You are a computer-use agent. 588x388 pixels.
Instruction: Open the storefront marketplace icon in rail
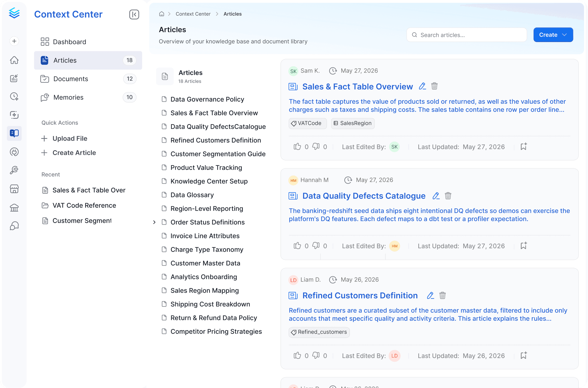pos(14,189)
